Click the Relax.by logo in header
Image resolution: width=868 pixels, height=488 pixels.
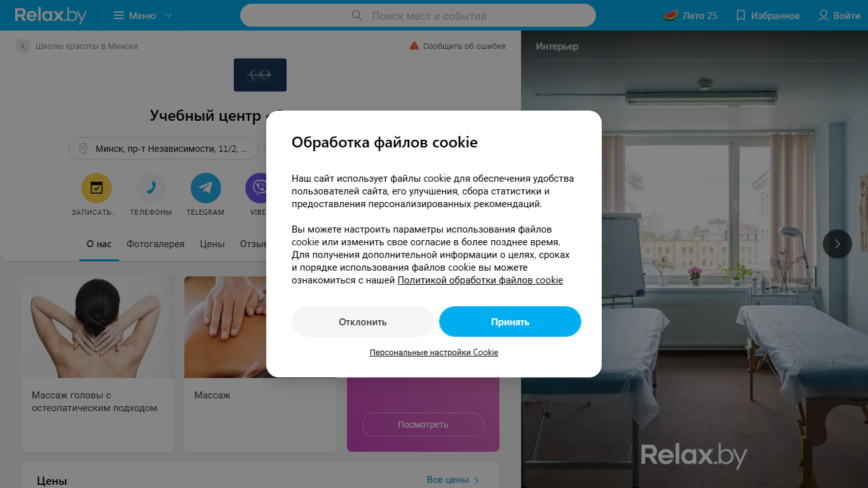tap(50, 15)
